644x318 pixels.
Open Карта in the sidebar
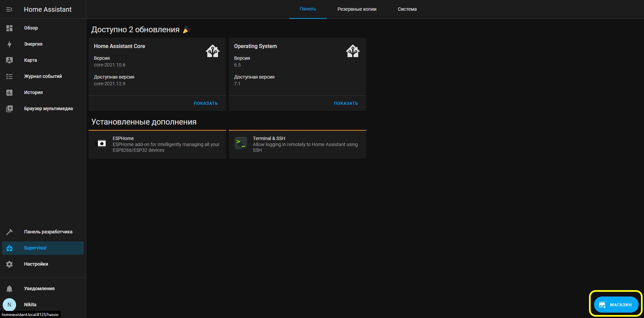tap(43, 60)
